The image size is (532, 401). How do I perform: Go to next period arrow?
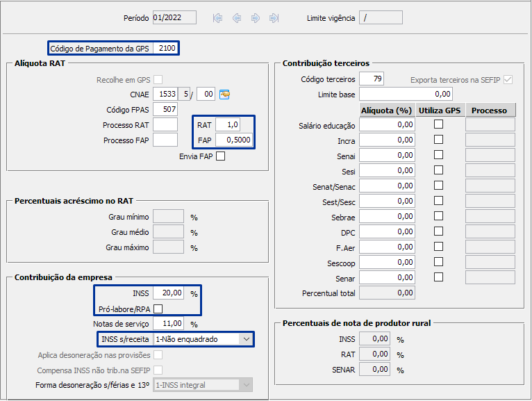coord(256,18)
